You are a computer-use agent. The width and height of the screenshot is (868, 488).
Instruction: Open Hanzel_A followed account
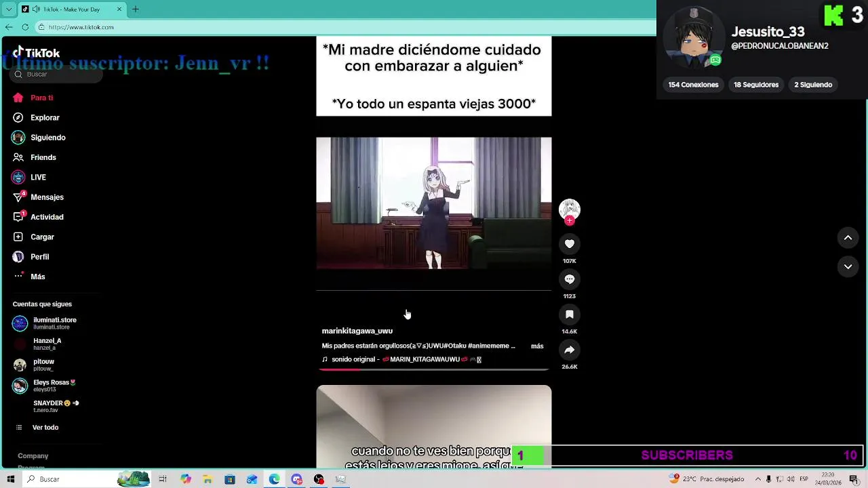coord(38,344)
